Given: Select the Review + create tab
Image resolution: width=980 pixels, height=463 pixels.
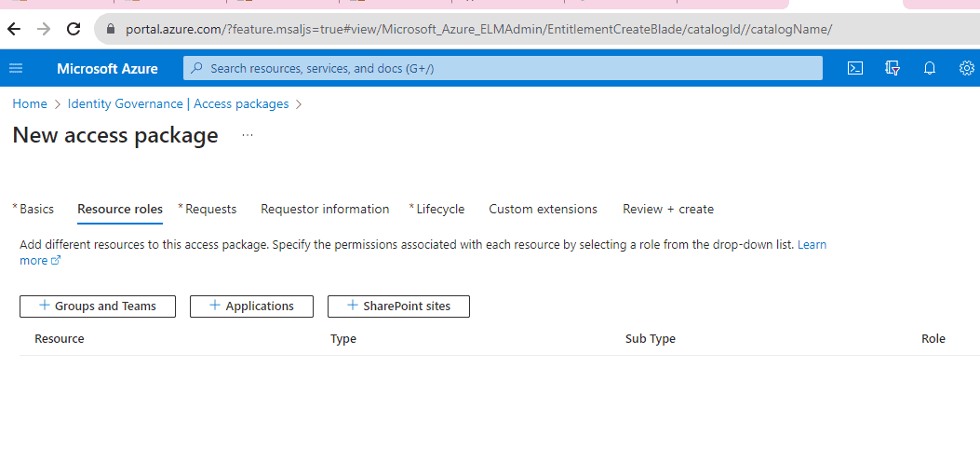Looking at the screenshot, I should pos(667,209).
